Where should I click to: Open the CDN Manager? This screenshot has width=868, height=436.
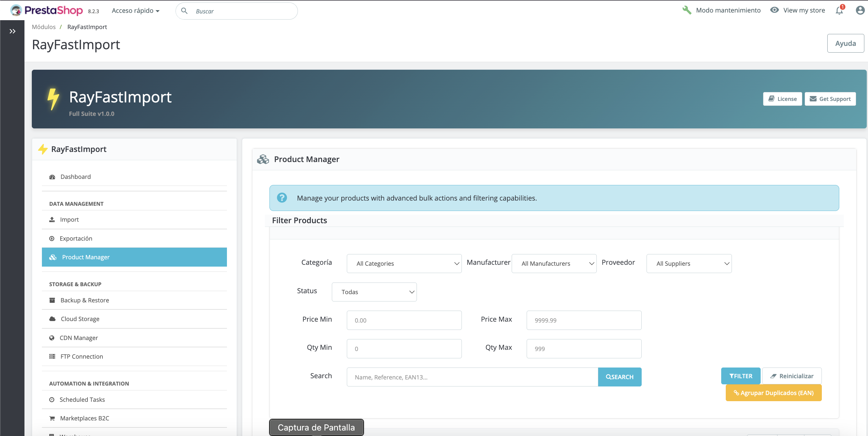click(79, 337)
